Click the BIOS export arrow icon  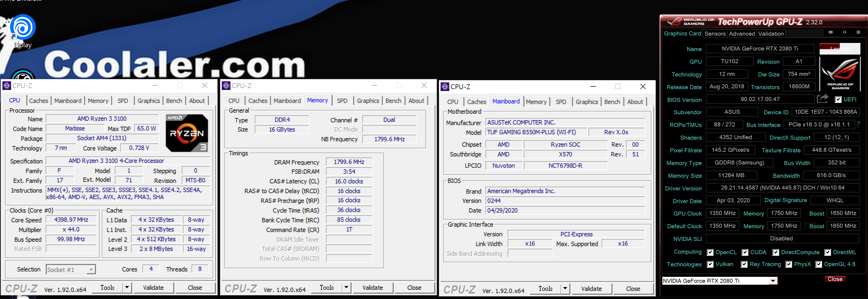pos(823,99)
